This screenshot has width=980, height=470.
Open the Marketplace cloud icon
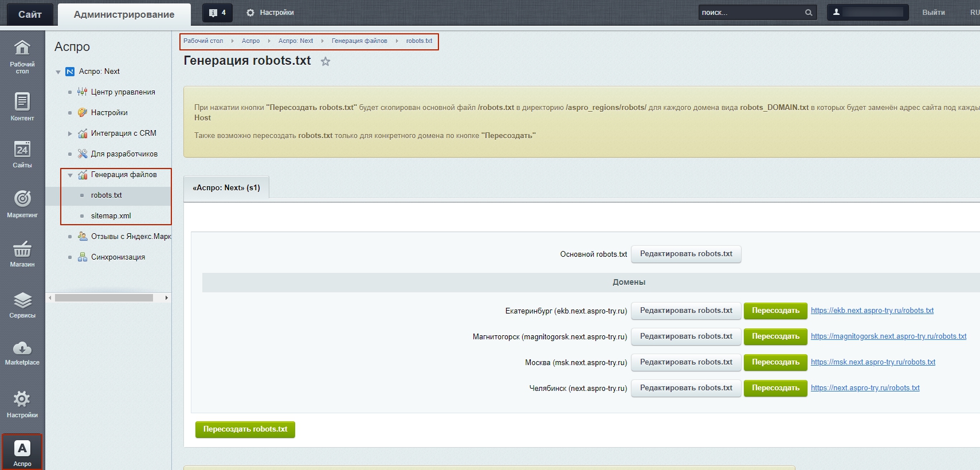(x=22, y=348)
